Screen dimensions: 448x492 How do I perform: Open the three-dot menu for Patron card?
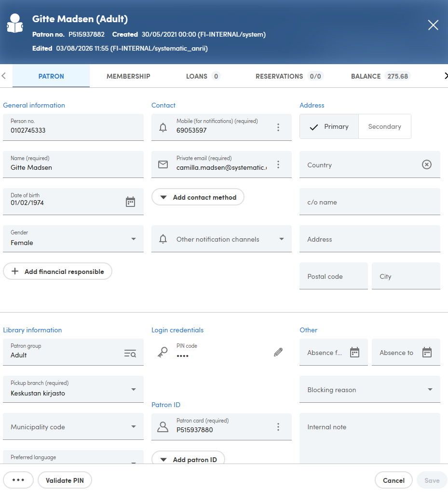pos(278,427)
